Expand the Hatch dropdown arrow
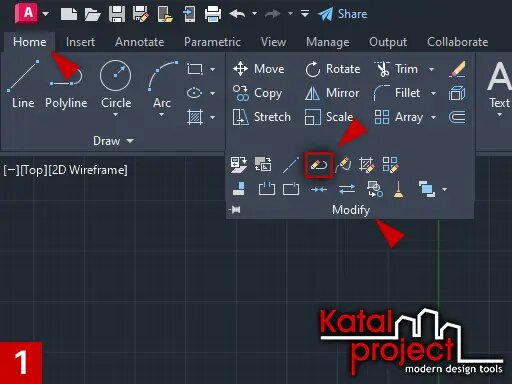The width and height of the screenshot is (512, 384). [x=212, y=117]
